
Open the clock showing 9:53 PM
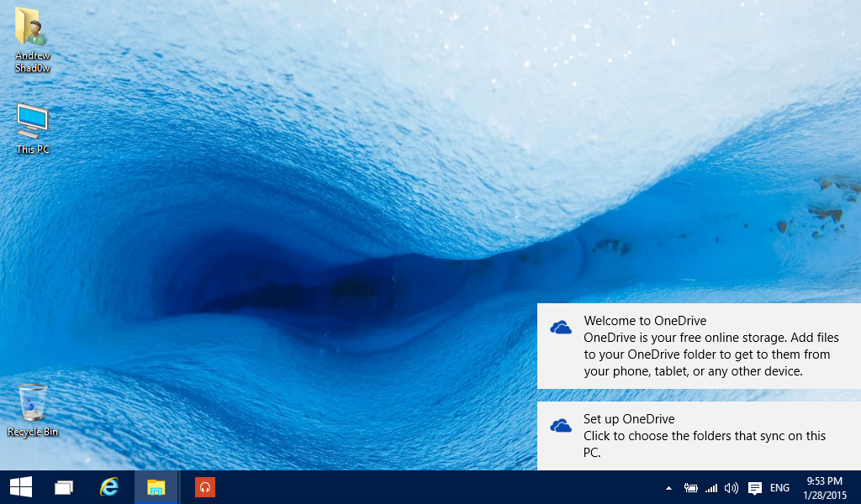(824, 481)
